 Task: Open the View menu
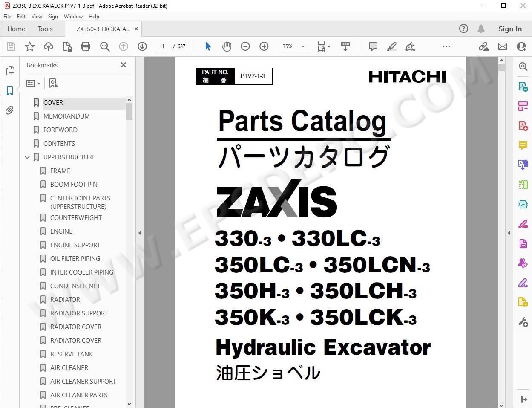click(x=37, y=17)
